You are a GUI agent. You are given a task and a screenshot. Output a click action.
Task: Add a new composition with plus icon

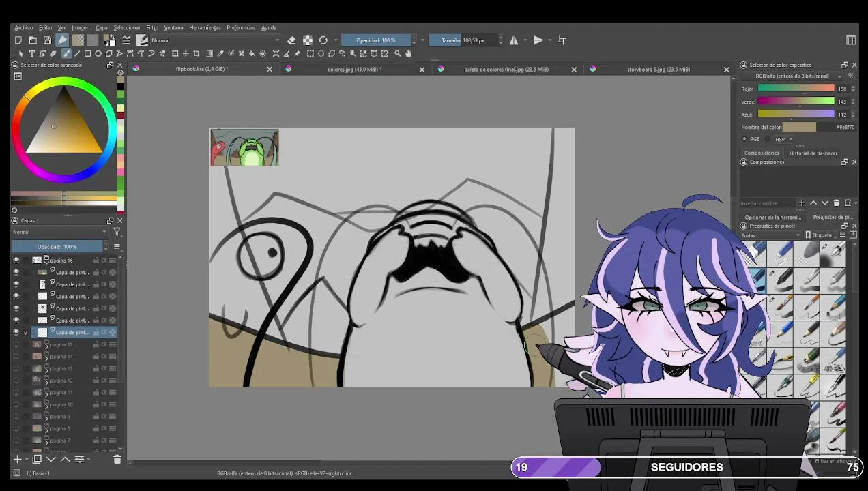[x=802, y=203]
